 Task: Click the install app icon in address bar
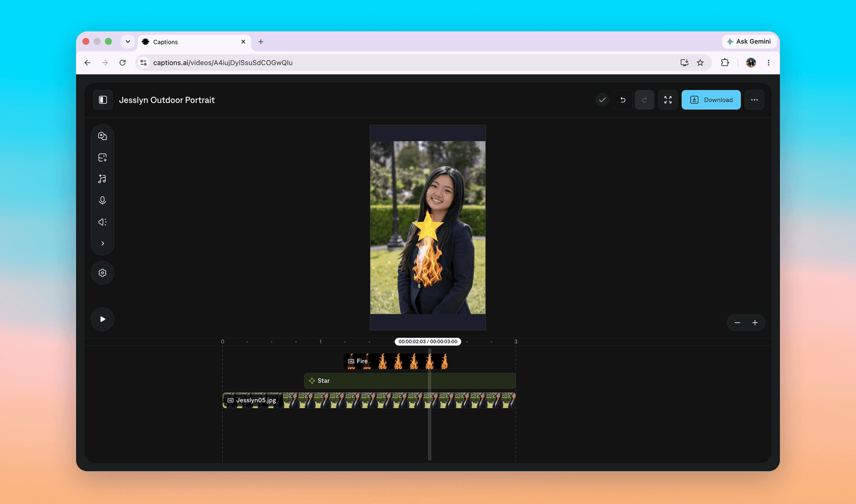coord(684,63)
